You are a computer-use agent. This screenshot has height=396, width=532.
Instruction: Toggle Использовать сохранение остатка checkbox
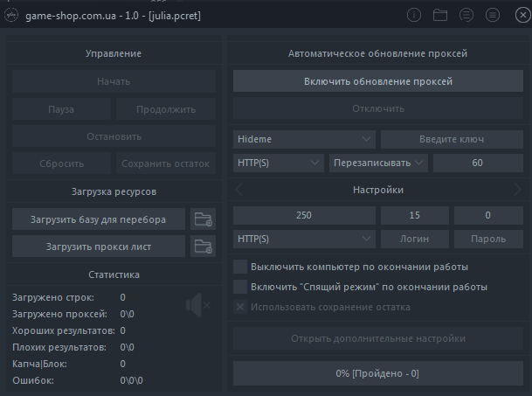(240, 307)
